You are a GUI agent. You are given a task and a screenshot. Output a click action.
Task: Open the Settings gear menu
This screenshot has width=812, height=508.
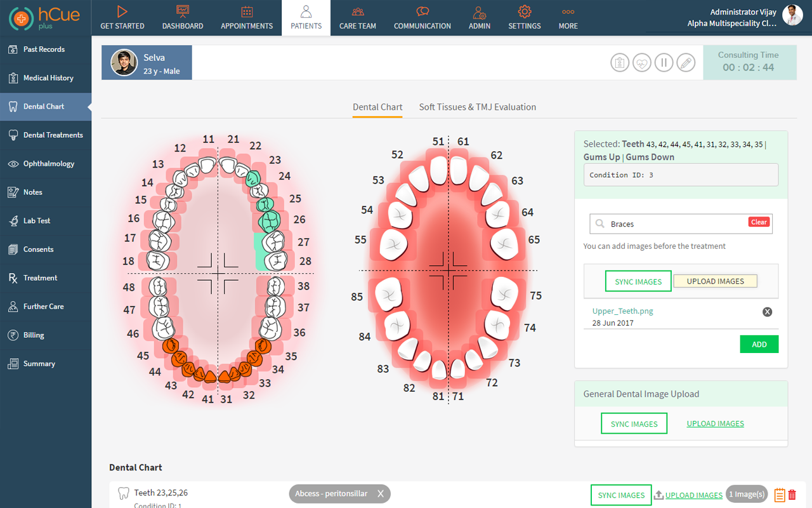(525, 17)
